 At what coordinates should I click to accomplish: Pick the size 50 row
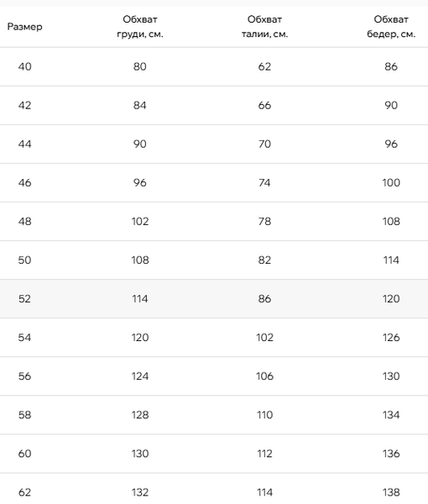click(x=214, y=260)
